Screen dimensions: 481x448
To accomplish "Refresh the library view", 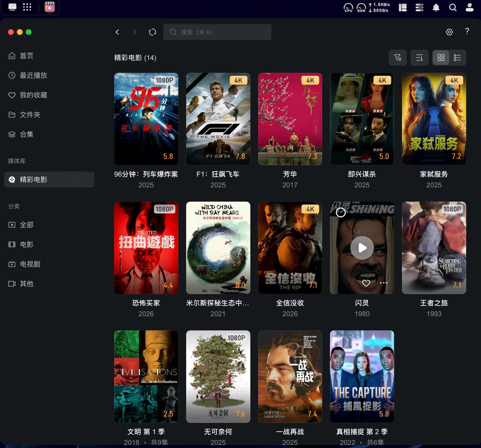I will point(152,32).
